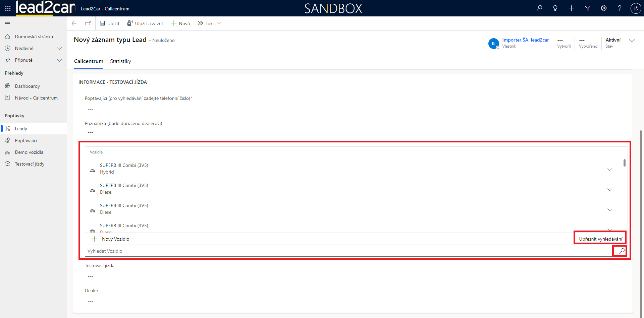Expand the Nedávné section
Viewport: 644px width, 318px height.
(x=59, y=49)
